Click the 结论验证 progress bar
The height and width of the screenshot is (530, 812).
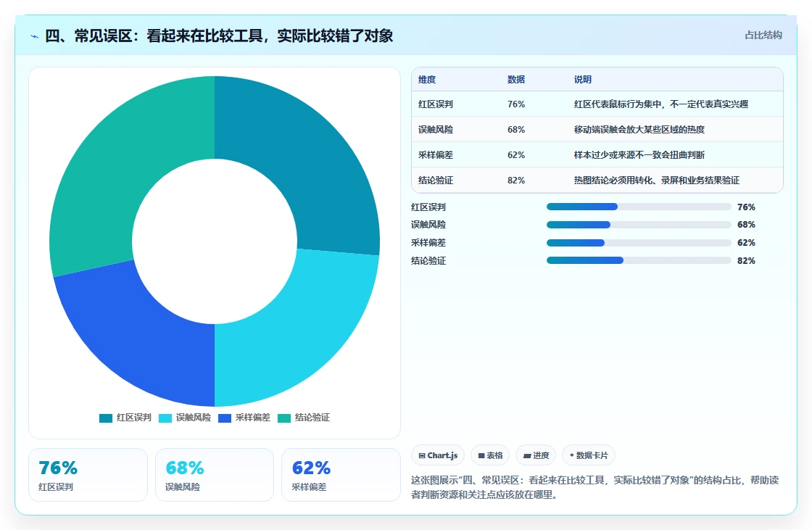[639, 260]
